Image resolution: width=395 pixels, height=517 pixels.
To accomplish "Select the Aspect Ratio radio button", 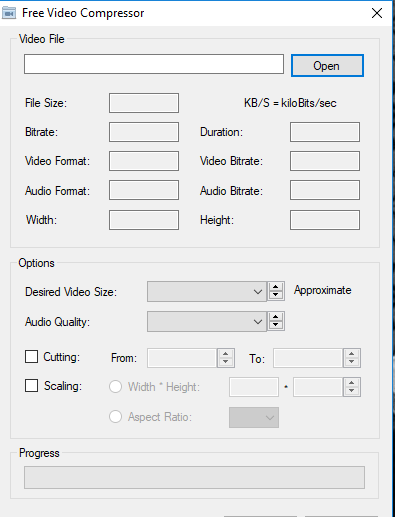I will pyautogui.click(x=115, y=416).
